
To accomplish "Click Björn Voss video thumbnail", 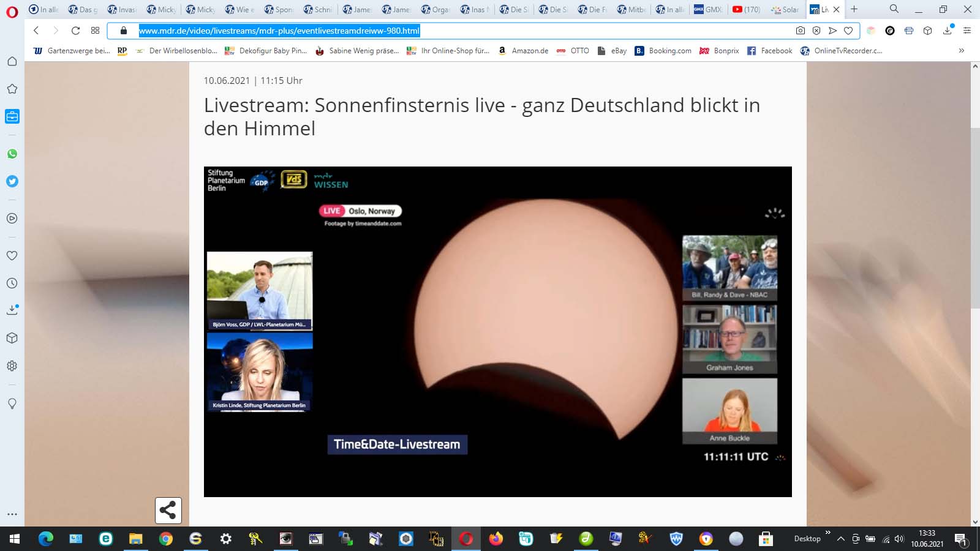I will [260, 291].
